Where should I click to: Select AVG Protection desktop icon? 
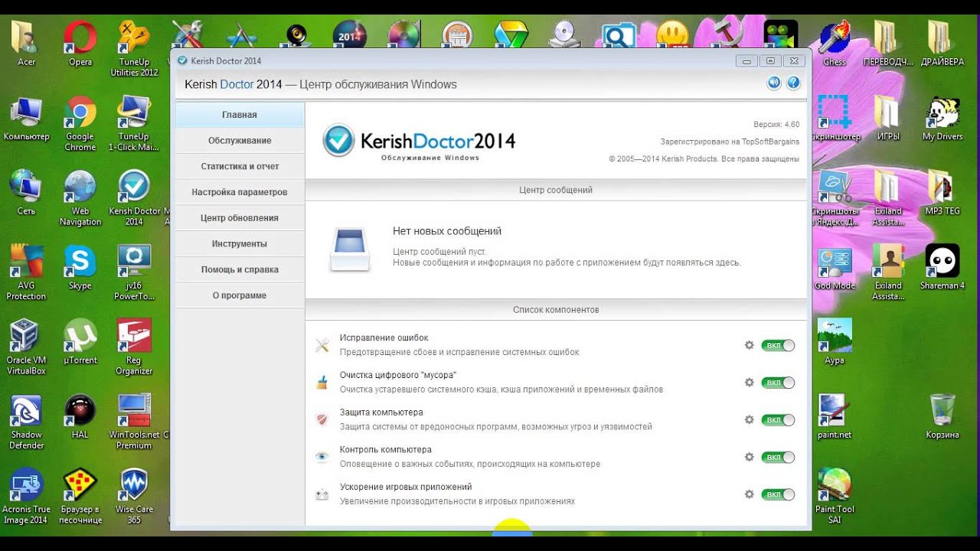(26, 272)
